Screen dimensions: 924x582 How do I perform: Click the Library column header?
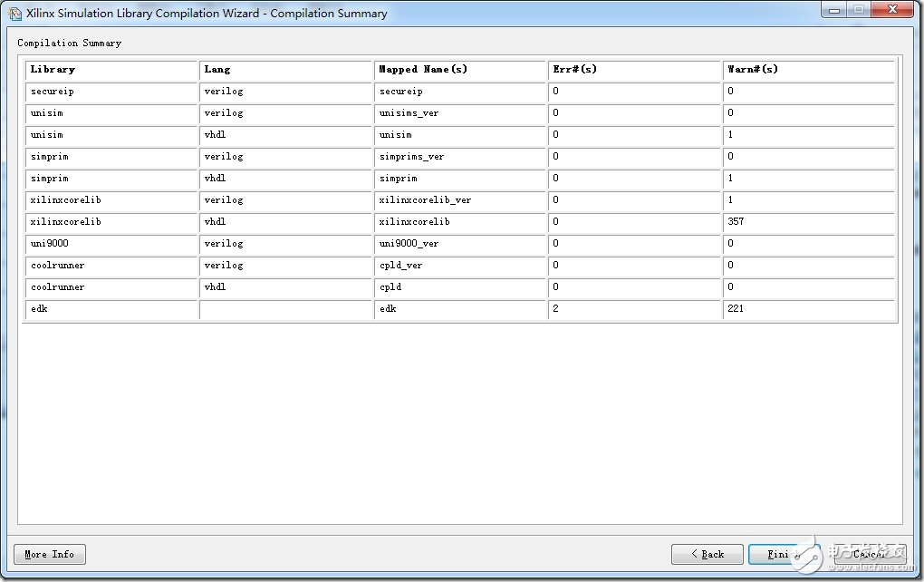tap(111, 70)
